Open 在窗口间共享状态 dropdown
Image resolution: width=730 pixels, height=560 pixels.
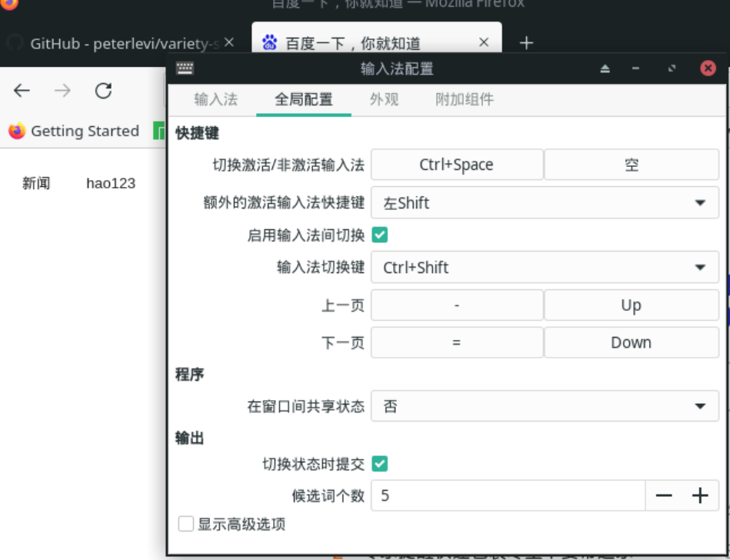tap(545, 406)
